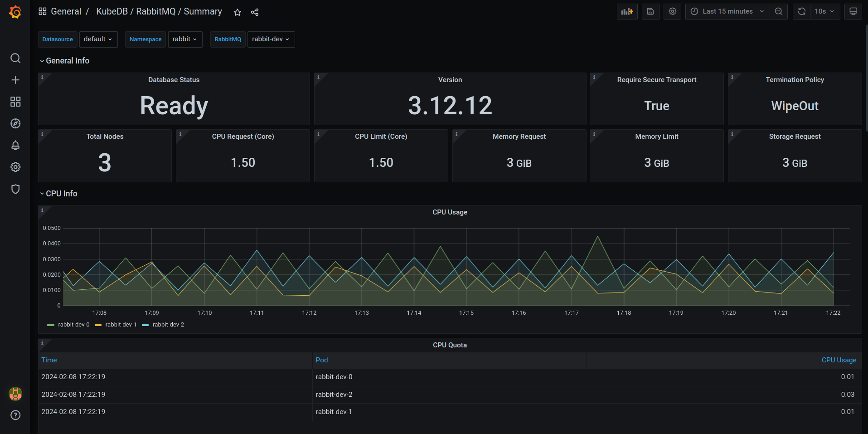Viewport: 868px width, 434px height.
Task: Toggle rabbit-dev-0 series in the legend
Action: coord(73,325)
